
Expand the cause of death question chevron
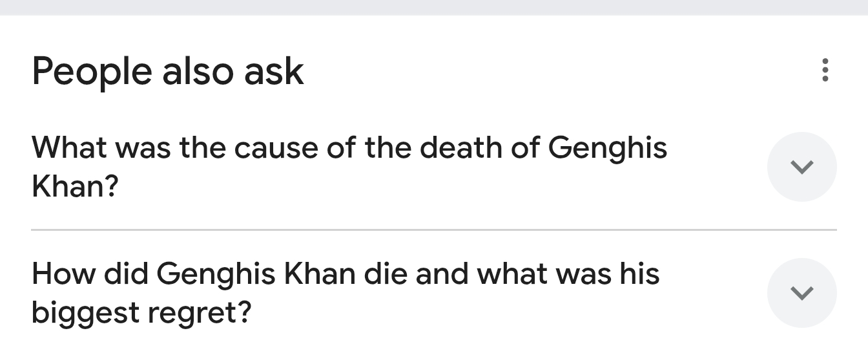pyautogui.click(x=801, y=167)
